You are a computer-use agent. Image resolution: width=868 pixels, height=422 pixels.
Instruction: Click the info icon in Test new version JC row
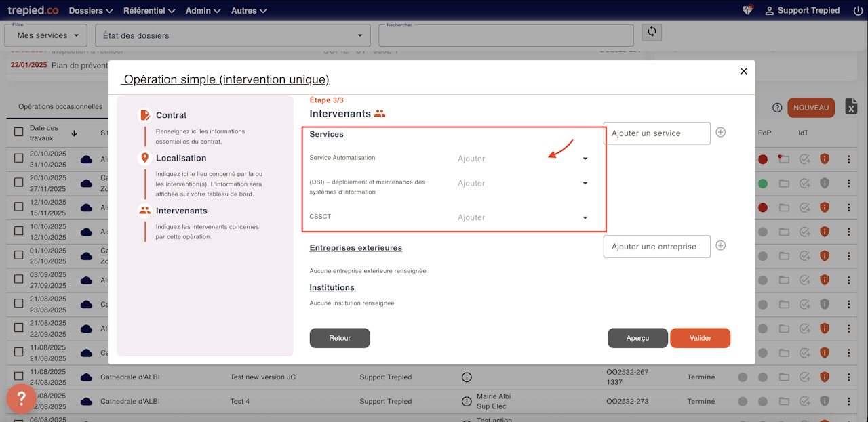pyautogui.click(x=467, y=377)
